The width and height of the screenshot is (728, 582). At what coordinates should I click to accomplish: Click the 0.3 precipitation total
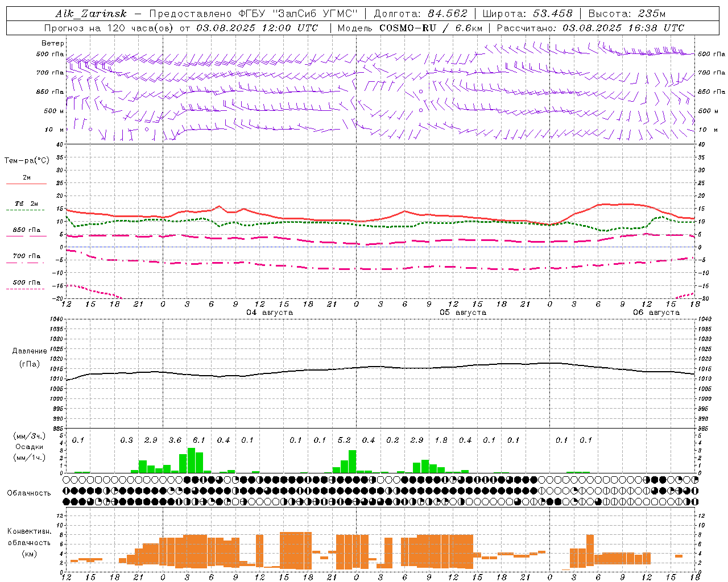point(126,440)
